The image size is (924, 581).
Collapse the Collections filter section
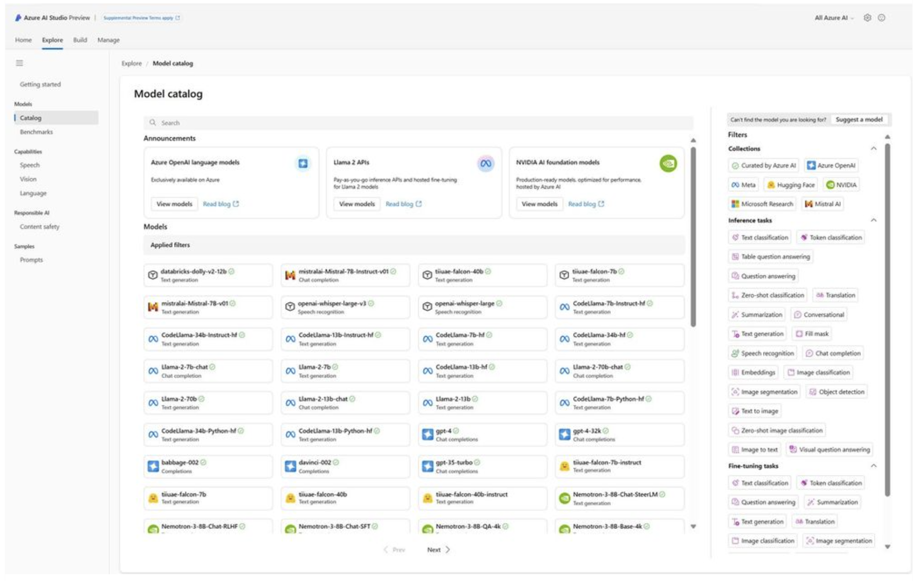[x=873, y=148]
